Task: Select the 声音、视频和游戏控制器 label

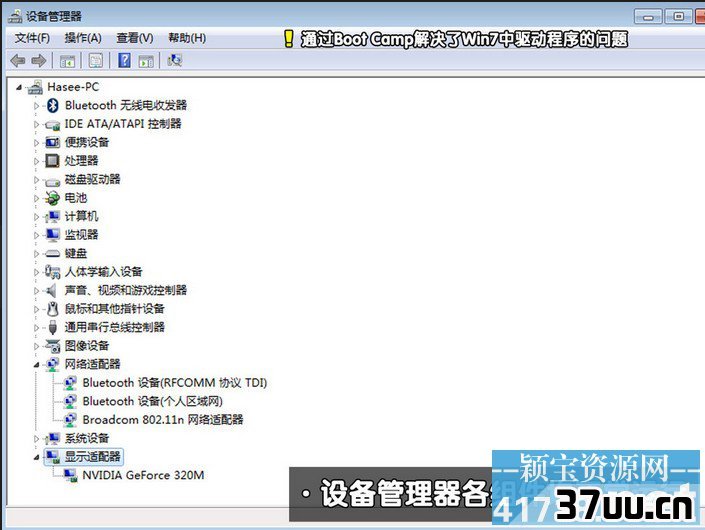Action: pos(125,290)
